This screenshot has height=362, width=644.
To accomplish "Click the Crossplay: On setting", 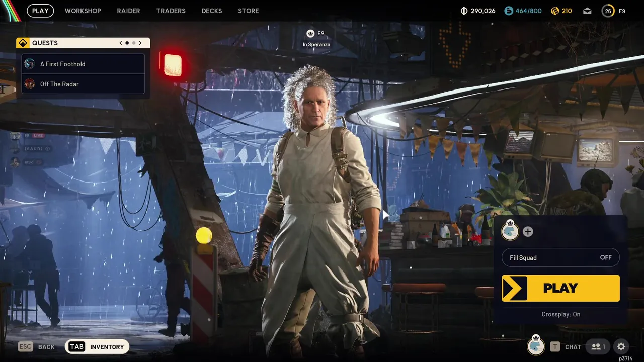I will [560, 314].
